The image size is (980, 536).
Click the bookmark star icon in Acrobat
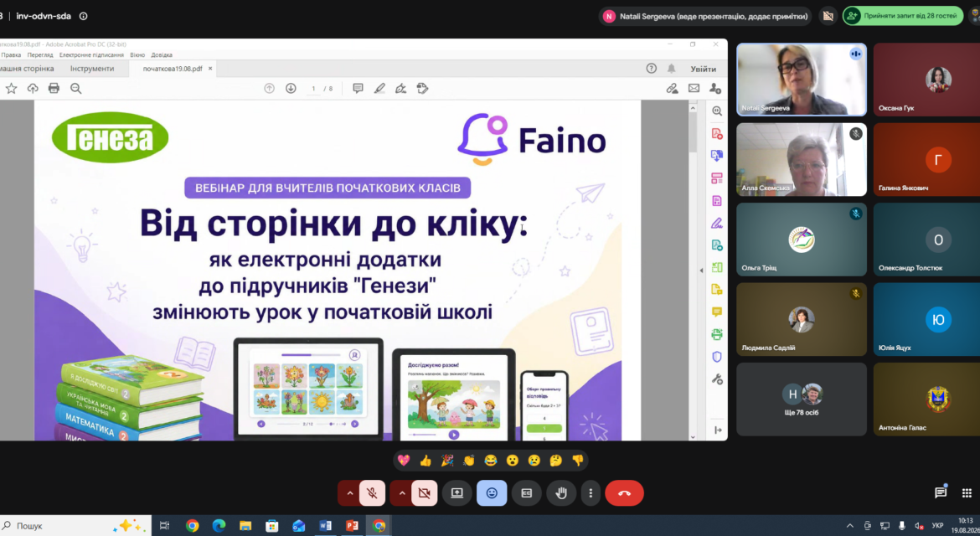[11, 89]
